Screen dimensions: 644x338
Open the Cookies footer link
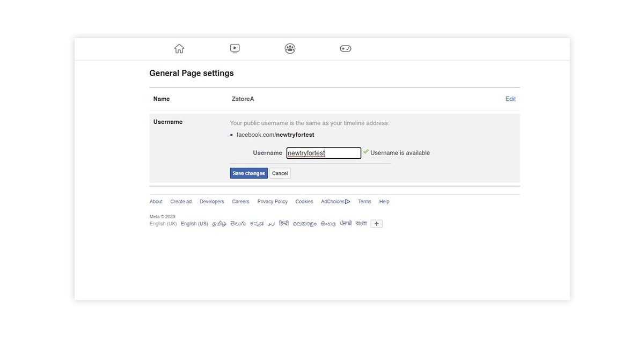pyautogui.click(x=304, y=202)
